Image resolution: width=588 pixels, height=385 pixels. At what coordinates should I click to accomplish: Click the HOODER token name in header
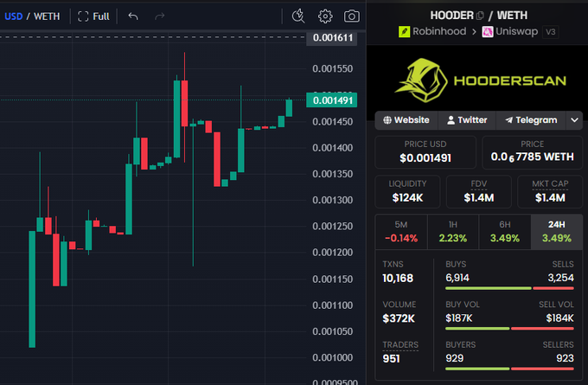[x=452, y=16]
